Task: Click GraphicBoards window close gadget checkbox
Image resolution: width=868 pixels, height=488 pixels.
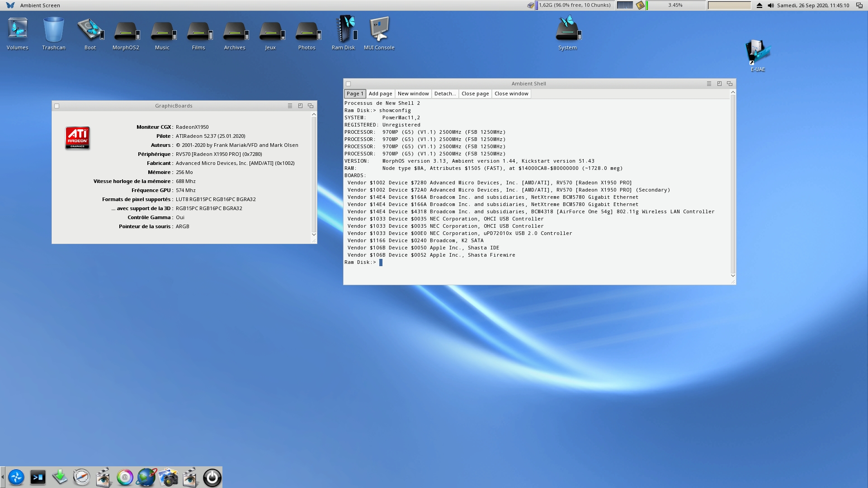Action: pyautogui.click(x=57, y=106)
